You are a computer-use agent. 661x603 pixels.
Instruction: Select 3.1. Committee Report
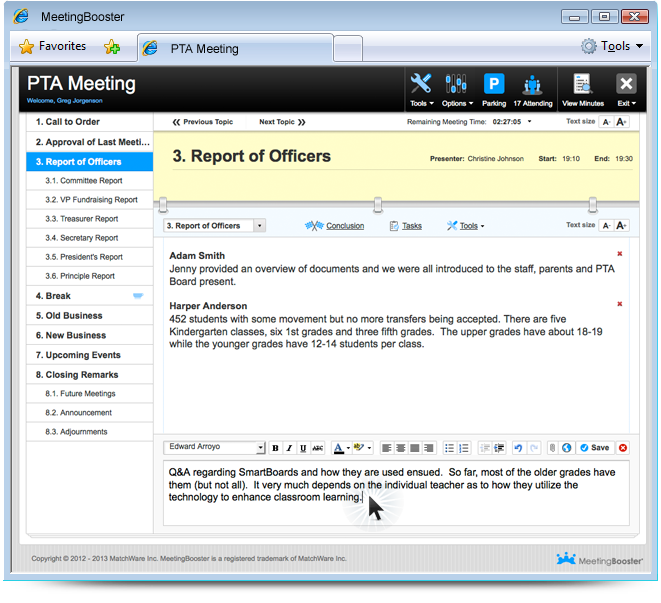89,180
